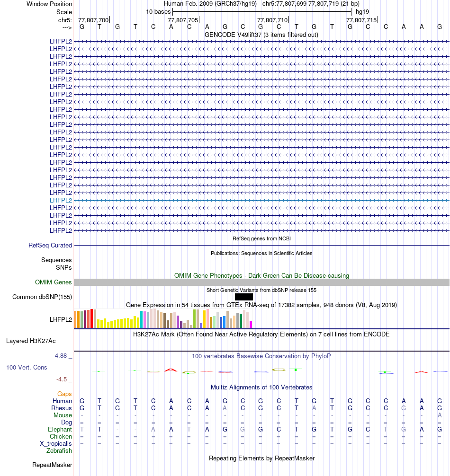Click the RefSeq Curated track label

point(50,245)
